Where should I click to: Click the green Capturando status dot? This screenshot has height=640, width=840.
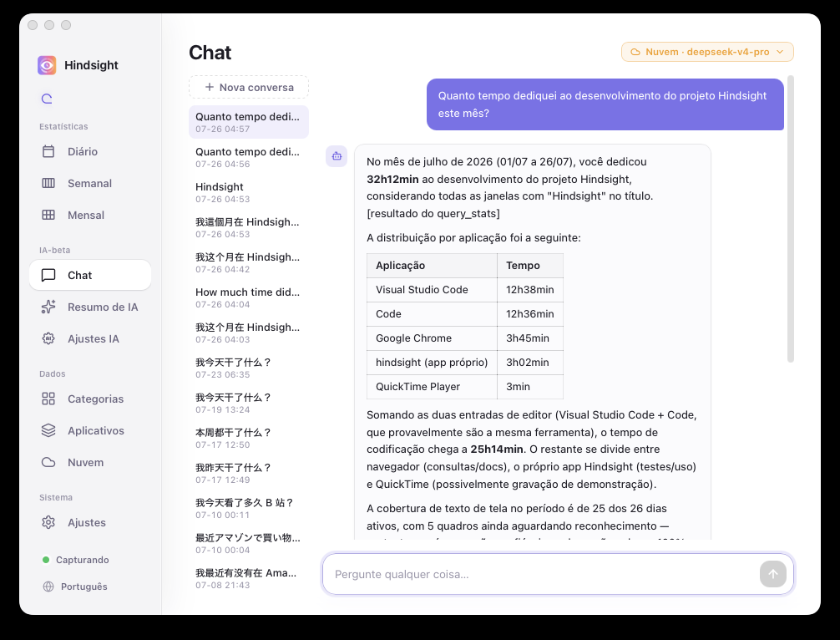pos(46,560)
